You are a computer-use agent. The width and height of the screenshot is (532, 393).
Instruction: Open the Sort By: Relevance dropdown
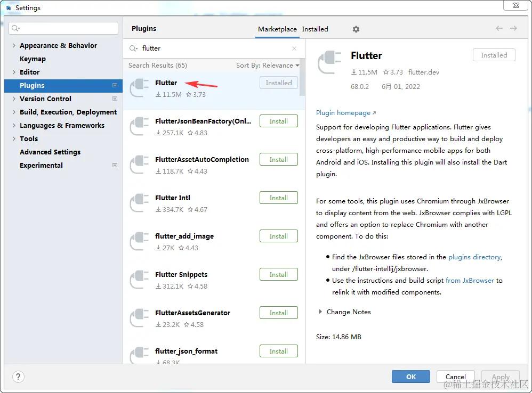click(268, 65)
